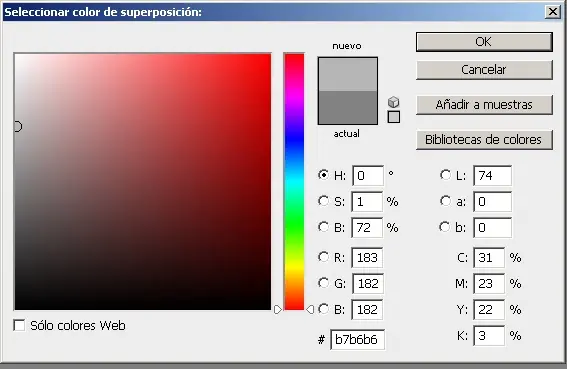The height and width of the screenshot is (369, 567).
Task: Select the S saturation radio button
Action: [x=323, y=201]
